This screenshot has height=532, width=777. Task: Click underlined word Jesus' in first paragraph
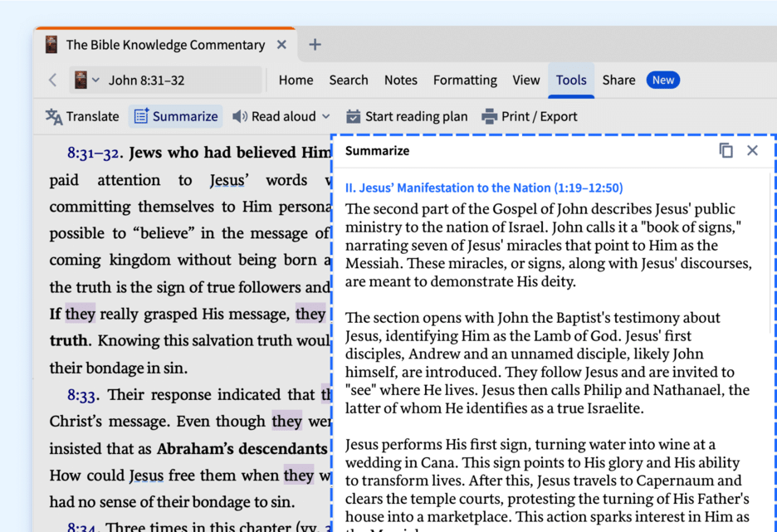(x=229, y=180)
